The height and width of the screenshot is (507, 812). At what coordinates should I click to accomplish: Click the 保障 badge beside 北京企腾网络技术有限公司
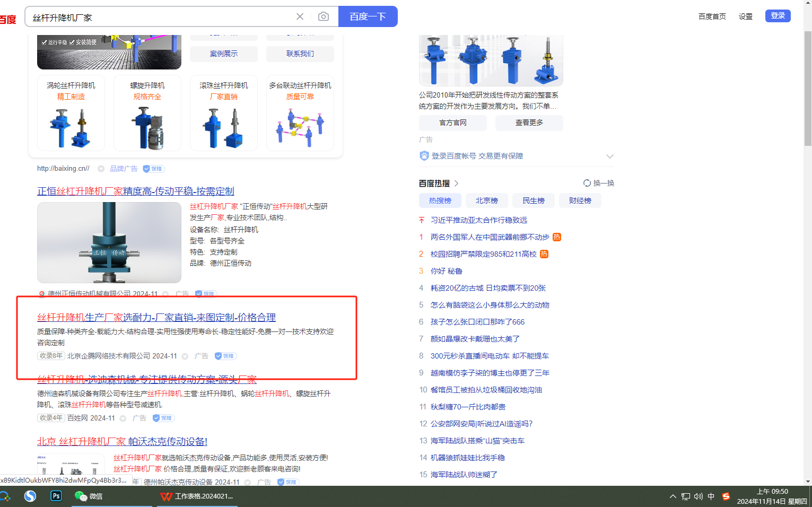click(x=225, y=356)
